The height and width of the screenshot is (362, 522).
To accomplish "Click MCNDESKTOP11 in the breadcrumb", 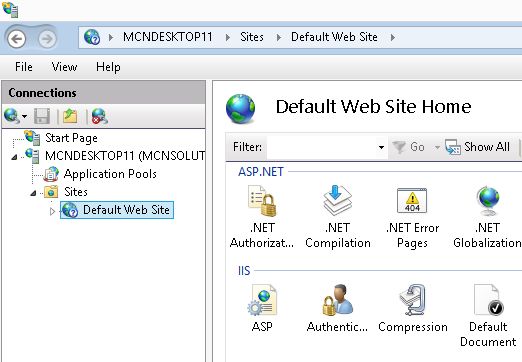I will click(x=168, y=37).
